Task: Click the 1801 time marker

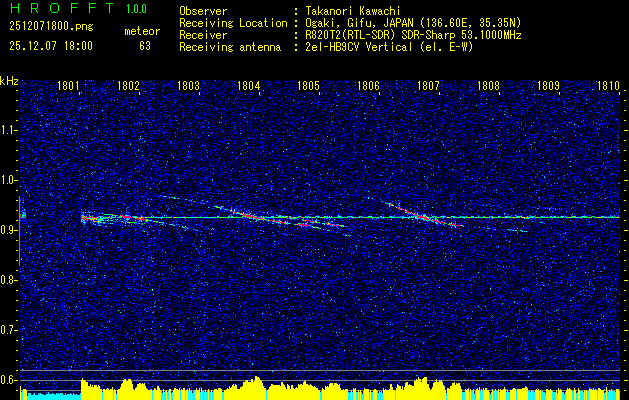Action: pyautogui.click(x=69, y=87)
